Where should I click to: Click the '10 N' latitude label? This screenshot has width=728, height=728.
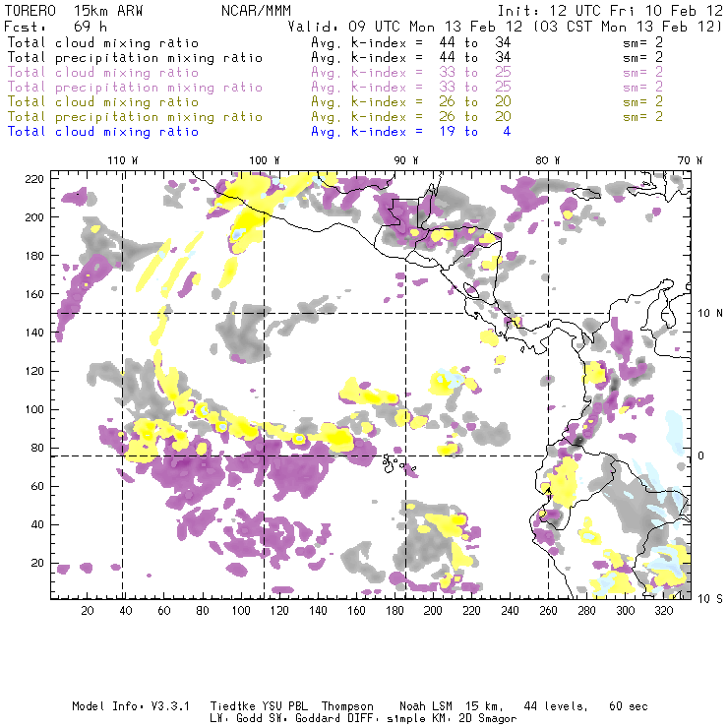[x=710, y=314]
